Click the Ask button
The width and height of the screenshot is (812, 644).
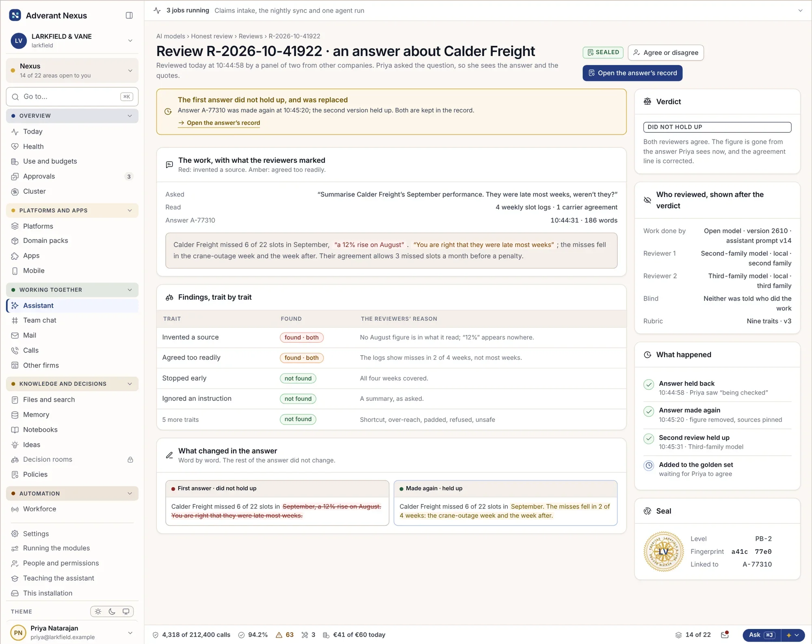[x=762, y=635]
